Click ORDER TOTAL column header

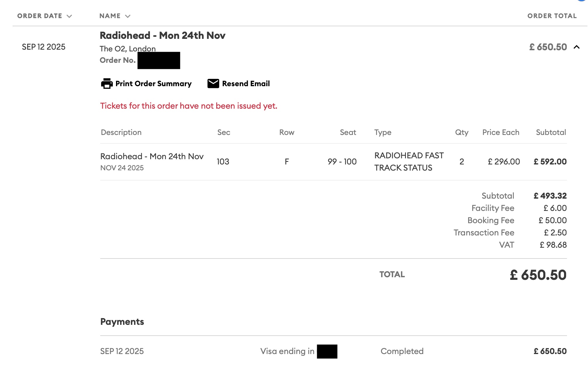[x=552, y=16]
